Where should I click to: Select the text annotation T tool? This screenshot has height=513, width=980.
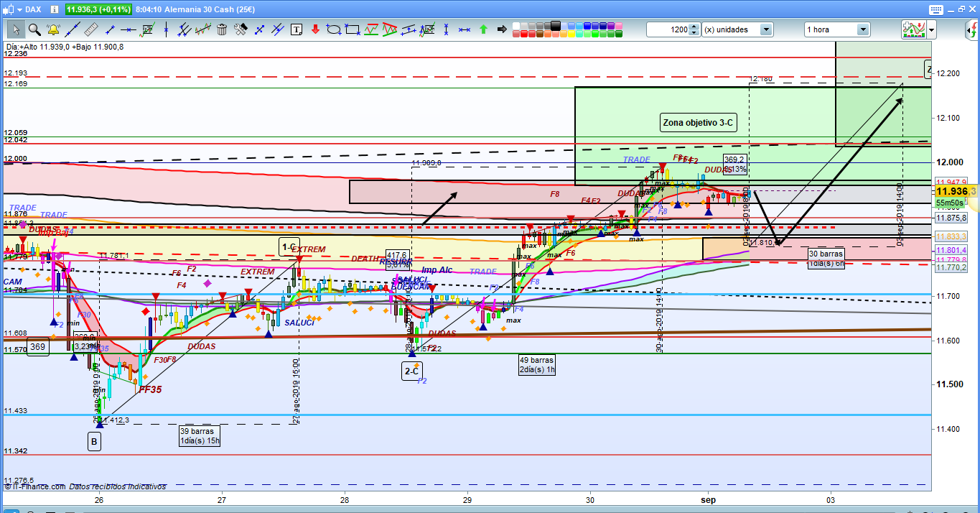297,29
